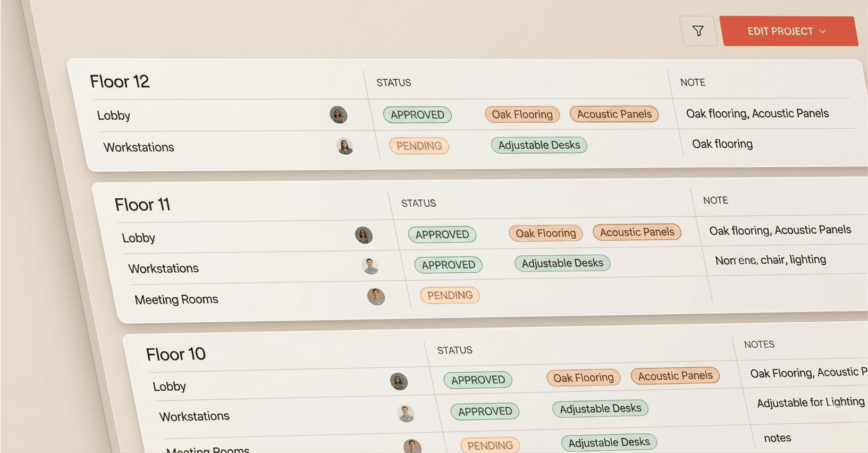Viewport: 868px width, 453px height.
Task: Select Oak Flooring tag in Floor 12 Lobby
Action: [x=523, y=114]
